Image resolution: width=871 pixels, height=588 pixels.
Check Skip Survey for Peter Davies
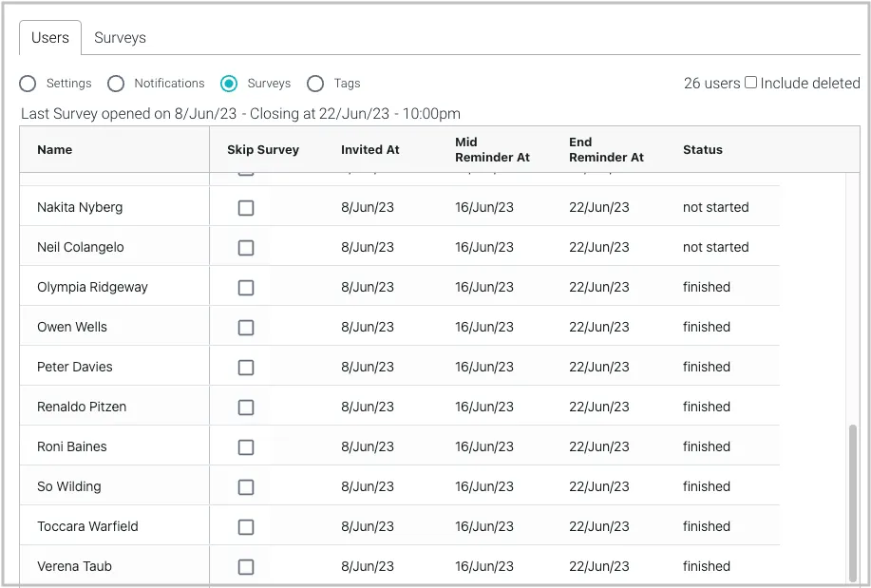(246, 368)
